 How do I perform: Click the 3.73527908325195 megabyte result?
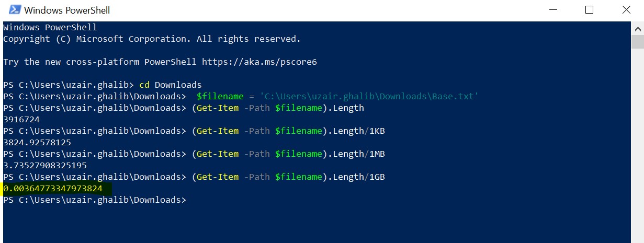click(x=45, y=165)
